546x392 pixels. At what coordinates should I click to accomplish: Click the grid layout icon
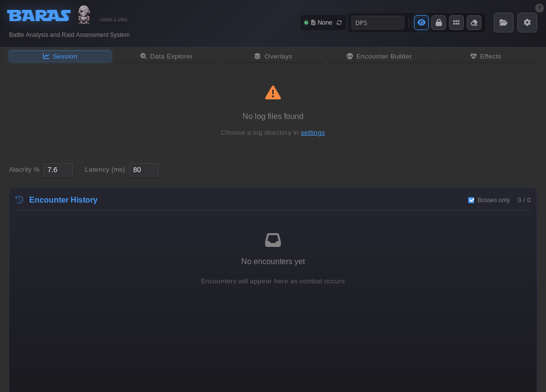pyautogui.click(x=456, y=23)
